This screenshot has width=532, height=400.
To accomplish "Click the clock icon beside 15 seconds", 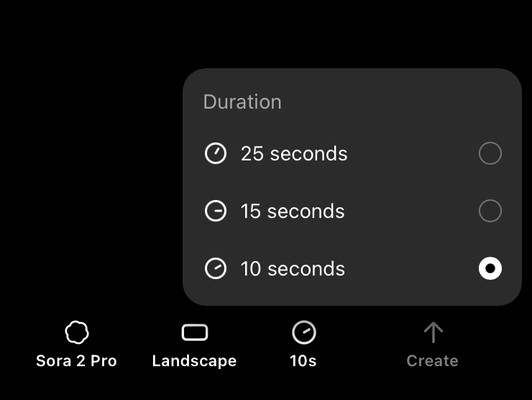I will click(x=216, y=211).
